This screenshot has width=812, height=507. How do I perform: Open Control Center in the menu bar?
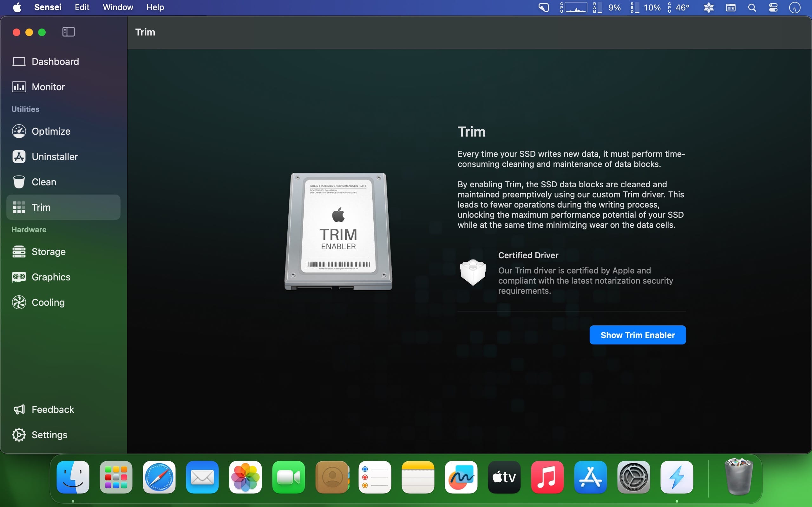pos(773,7)
